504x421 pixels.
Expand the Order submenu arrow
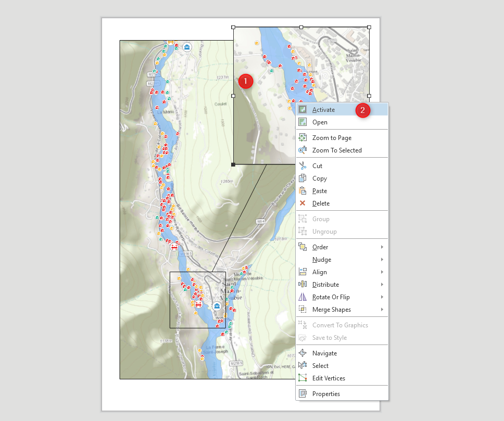[x=382, y=247]
